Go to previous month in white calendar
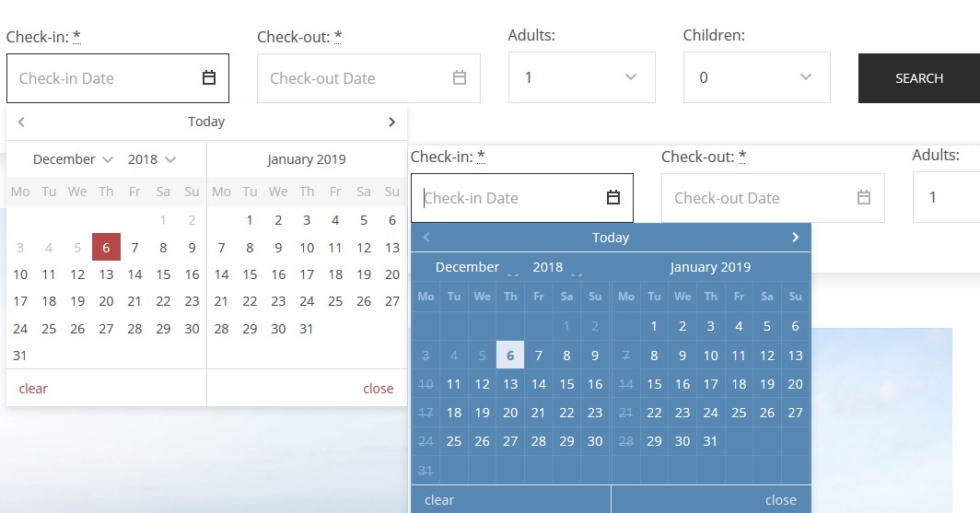This screenshot has width=980, height=513. (21, 122)
